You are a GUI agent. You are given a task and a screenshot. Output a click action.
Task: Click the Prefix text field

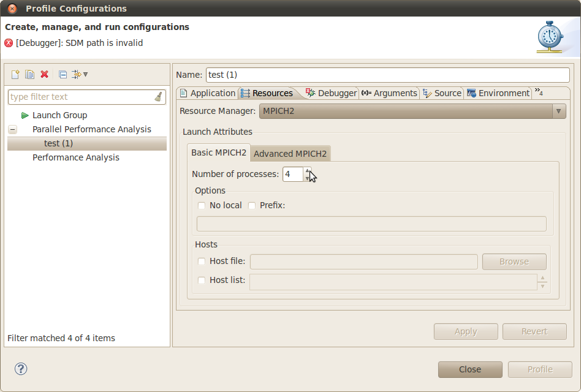click(371, 224)
